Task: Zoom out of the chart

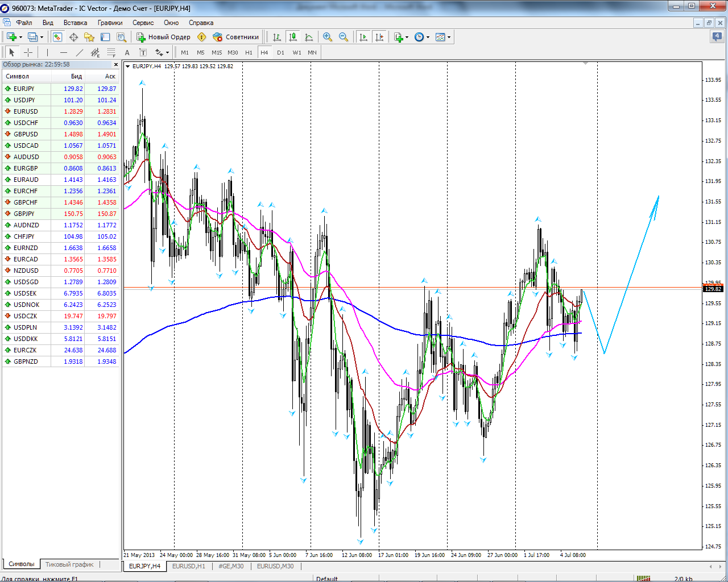Action: [344, 37]
